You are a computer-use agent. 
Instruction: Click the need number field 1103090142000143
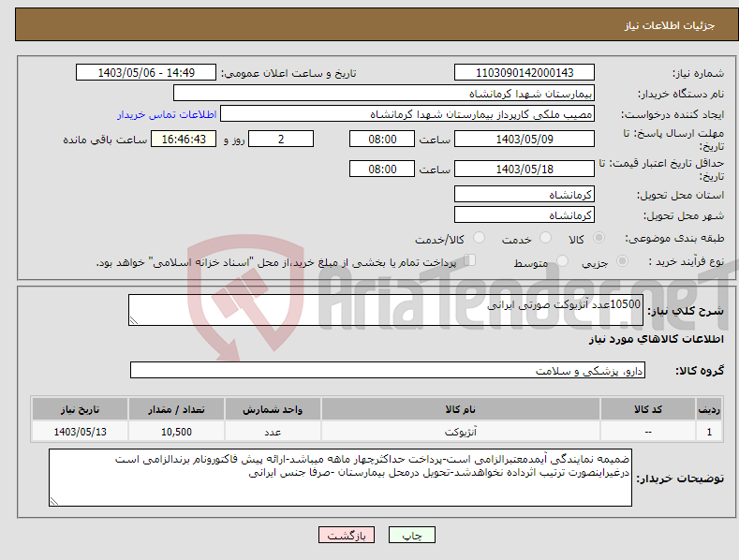coord(525,73)
